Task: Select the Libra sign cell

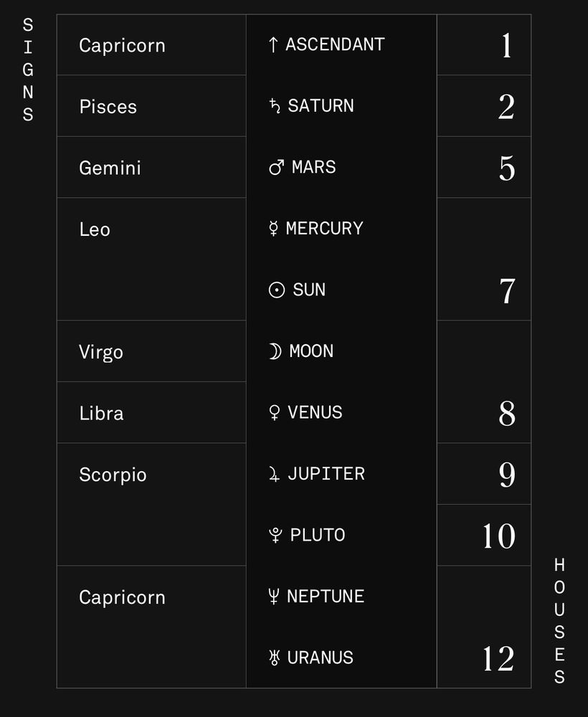Action: tap(151, 412)
